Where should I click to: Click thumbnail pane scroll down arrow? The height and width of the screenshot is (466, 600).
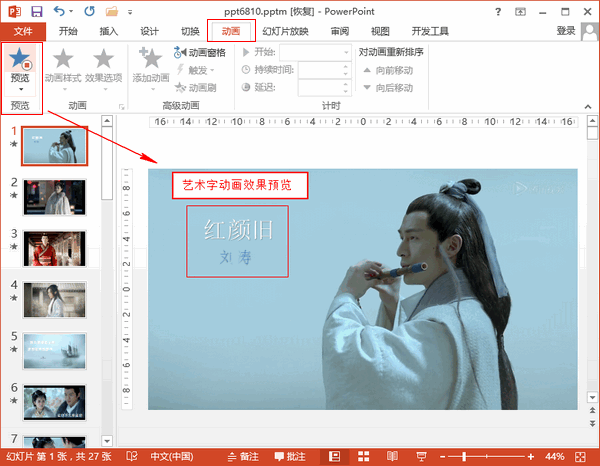pyautogui.click(x=107, y=441)
